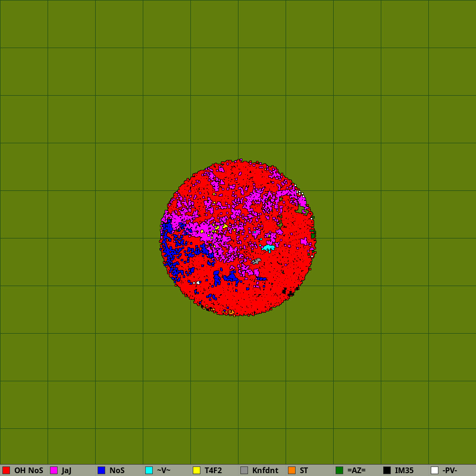Click the gray Knfdnt legend swatch

244,470
